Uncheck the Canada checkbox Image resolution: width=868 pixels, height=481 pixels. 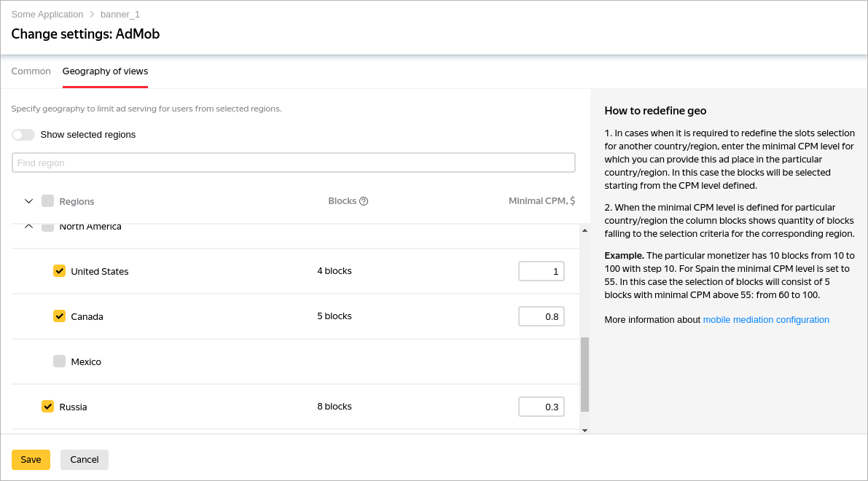[60, 316]
